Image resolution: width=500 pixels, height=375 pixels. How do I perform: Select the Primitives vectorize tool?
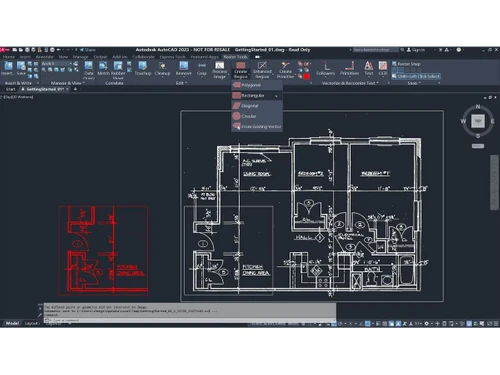point(349,68)
